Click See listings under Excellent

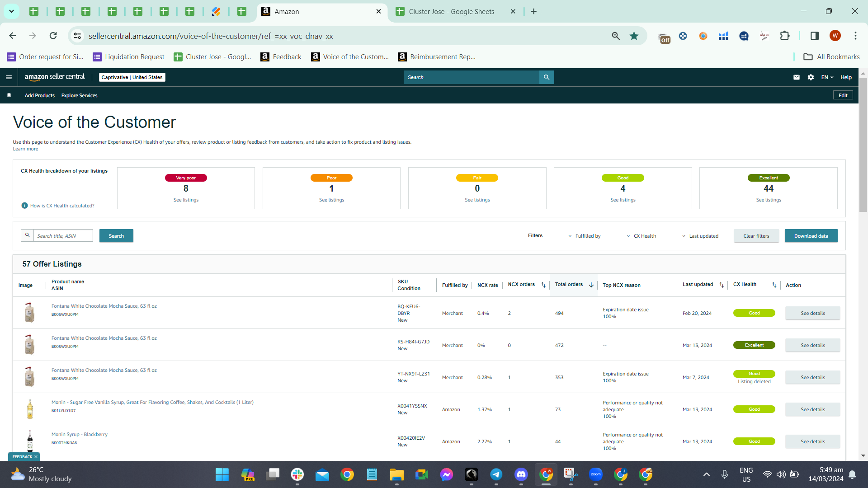point(769,200)
